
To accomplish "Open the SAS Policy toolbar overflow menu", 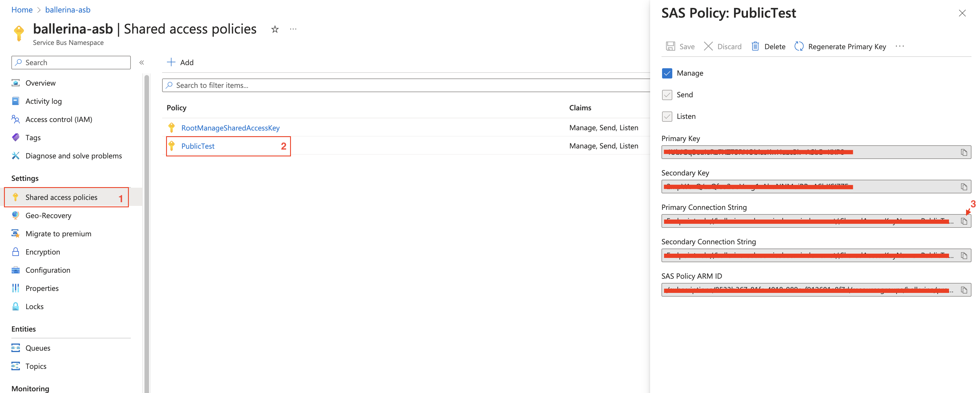I will tap(900, 46).
